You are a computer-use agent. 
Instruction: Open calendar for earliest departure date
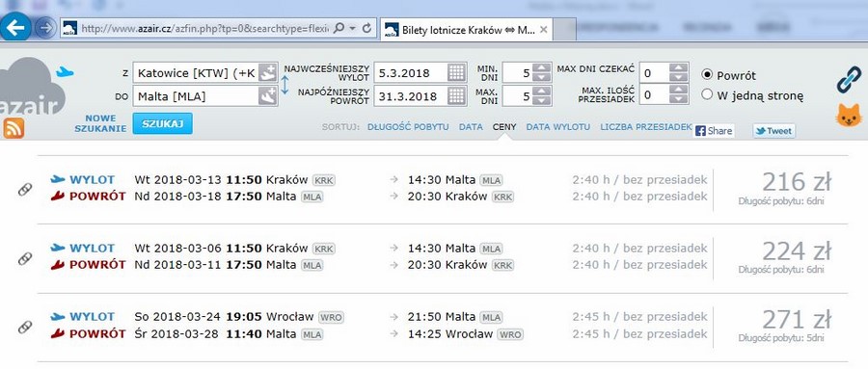[456, 72]
